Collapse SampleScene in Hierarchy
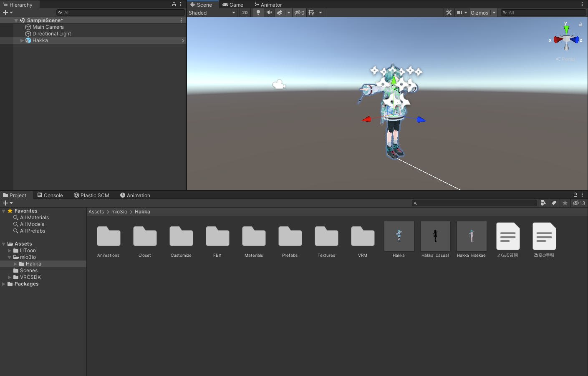The width and height of the screenshot is (588, 376). 16,20
